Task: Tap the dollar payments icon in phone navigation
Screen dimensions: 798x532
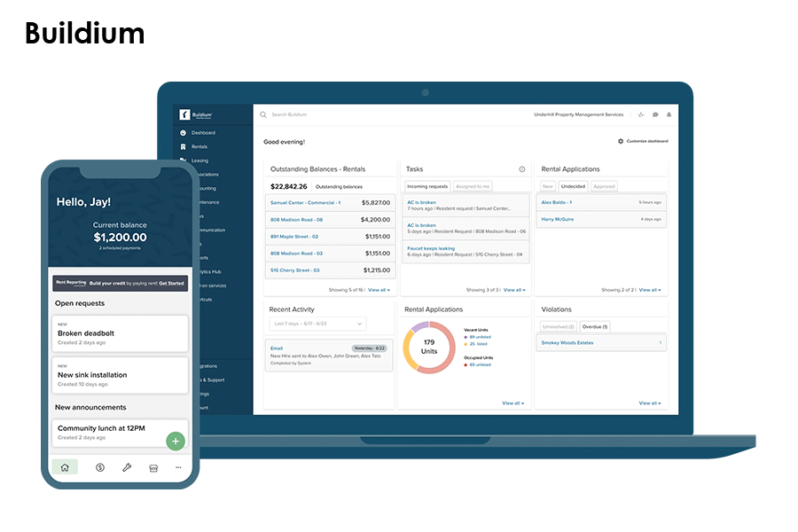Action: click(x=100, y=467)
